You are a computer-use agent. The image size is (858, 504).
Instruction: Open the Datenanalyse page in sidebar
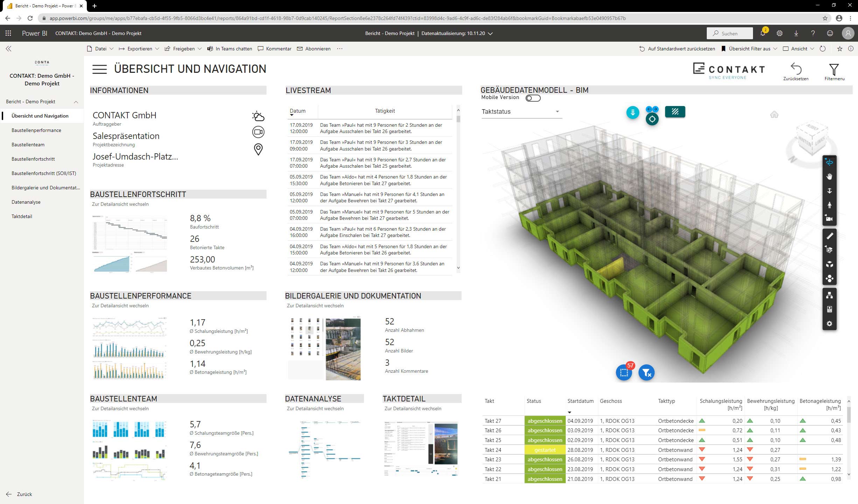pos(42,202)
